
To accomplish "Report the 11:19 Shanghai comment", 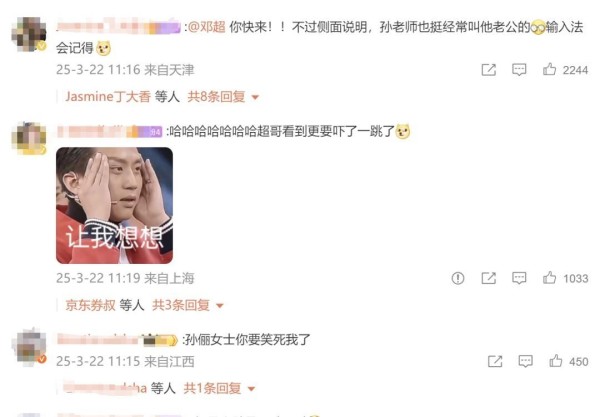I will point(458,278).
